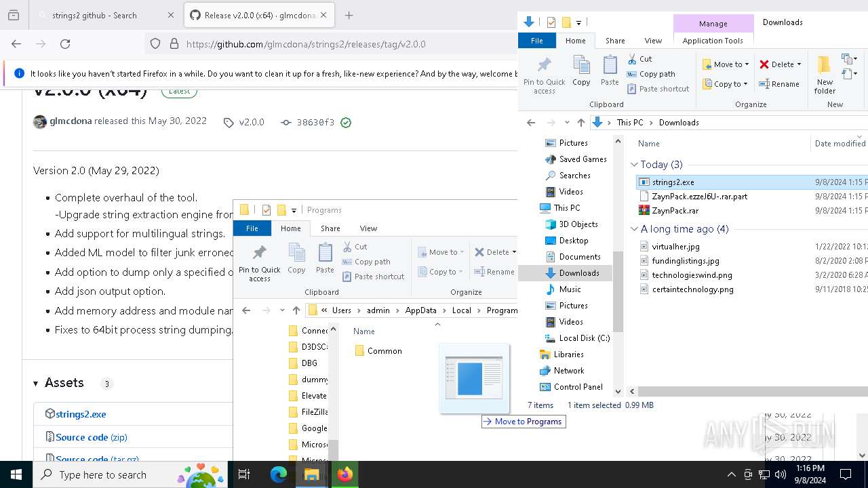This screenshot has height=488, width=868.
Task: Click volume icon in system tray
Action: tap(780, 474)
